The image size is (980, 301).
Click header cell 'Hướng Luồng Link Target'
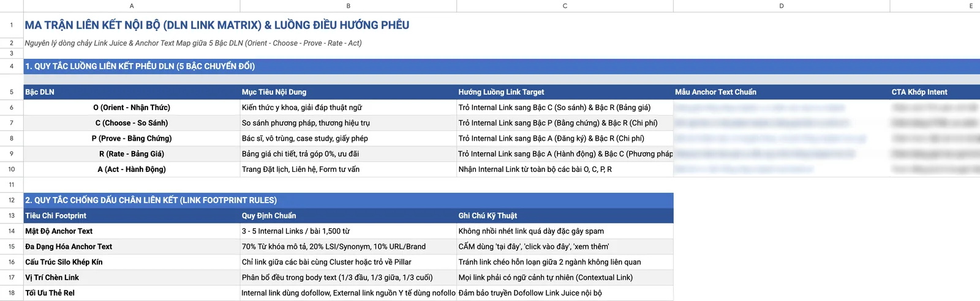[x=565, y=92]
